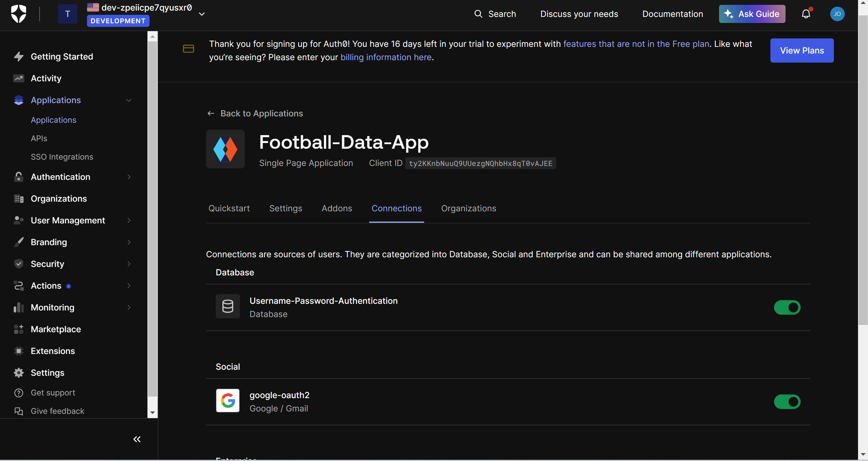The height and width of the screenshot is (461, 868).
Task: Go Back to Applications link
Action: click(255, 113)
